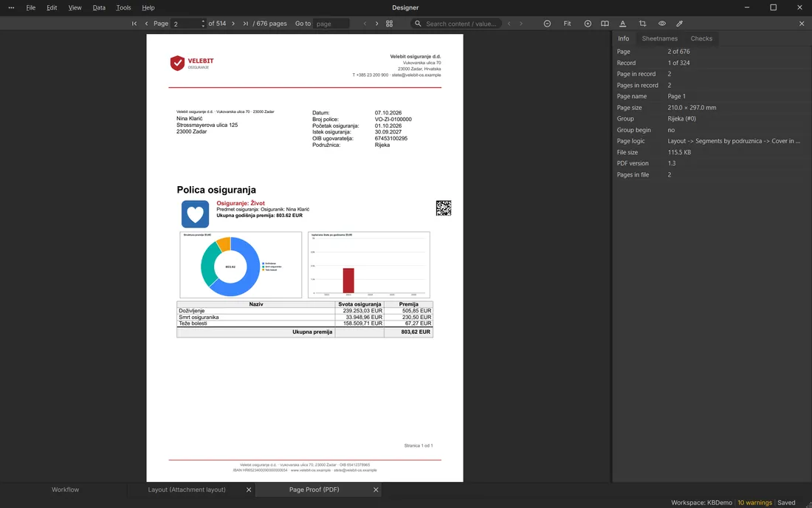The height and width of the screenshot is (508, 812).
Task: Click the Polica osiguranja heading
Action: pos(216,190)
